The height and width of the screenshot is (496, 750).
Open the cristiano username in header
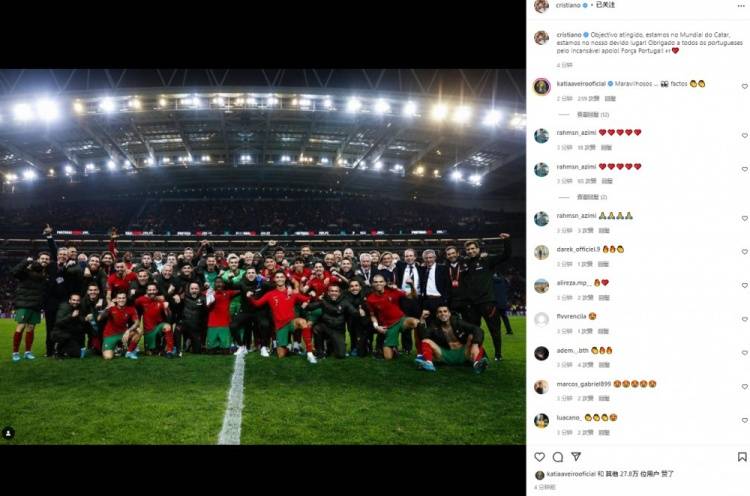568,5
